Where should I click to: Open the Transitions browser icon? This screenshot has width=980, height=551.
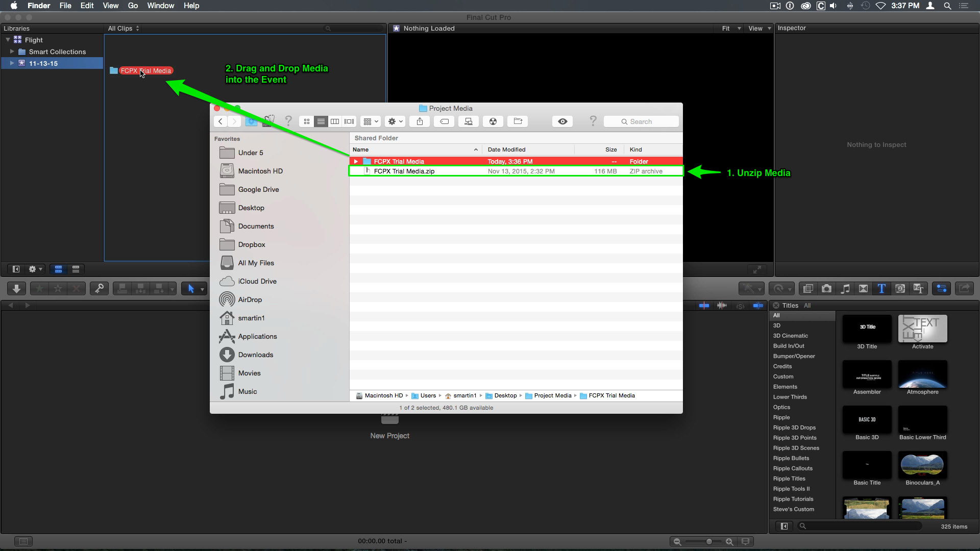pos(863,289)
